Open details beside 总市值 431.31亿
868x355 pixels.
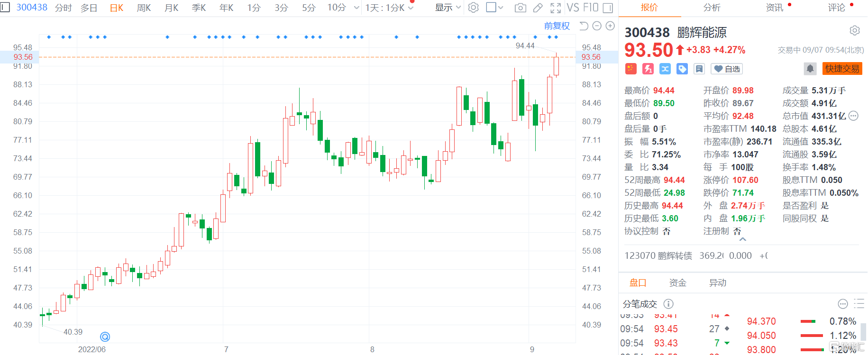[853, 116]
